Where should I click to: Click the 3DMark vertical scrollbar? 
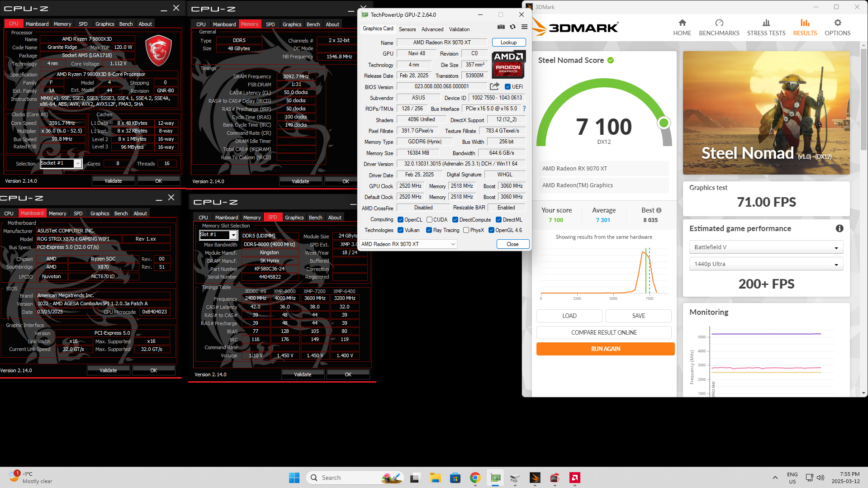pyautogui.click(x=864, y=99)
